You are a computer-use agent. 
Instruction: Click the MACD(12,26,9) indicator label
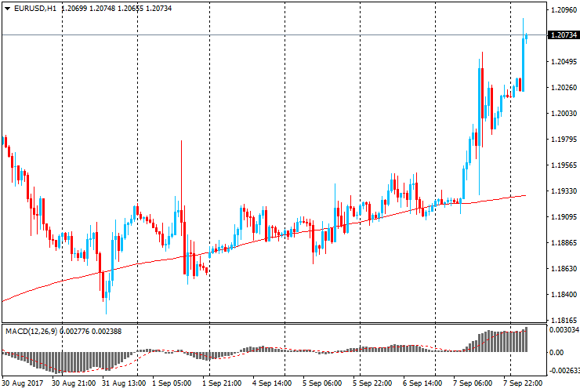31,332
